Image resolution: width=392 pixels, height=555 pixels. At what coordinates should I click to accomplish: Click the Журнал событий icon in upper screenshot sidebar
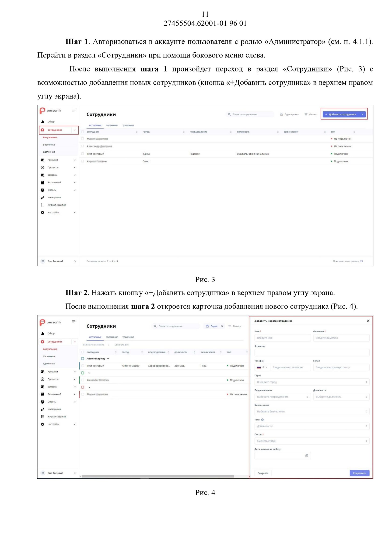coord(42,205)
